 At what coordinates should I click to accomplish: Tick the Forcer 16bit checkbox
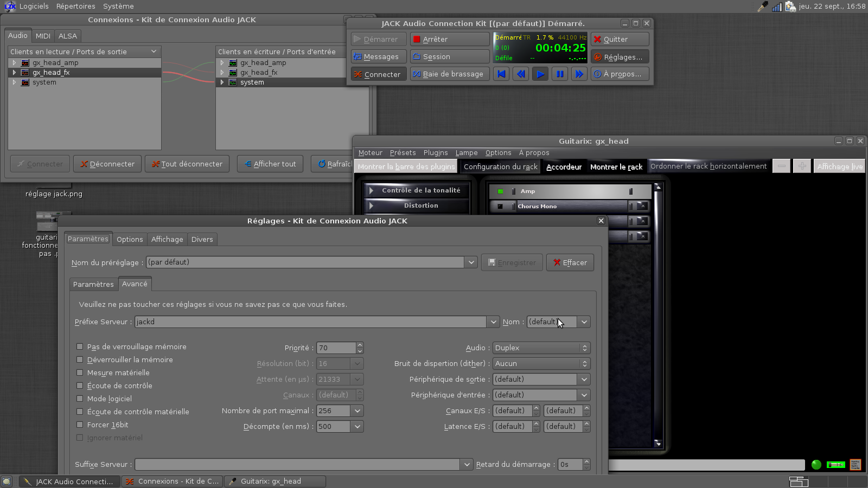[x=80, y=425]
